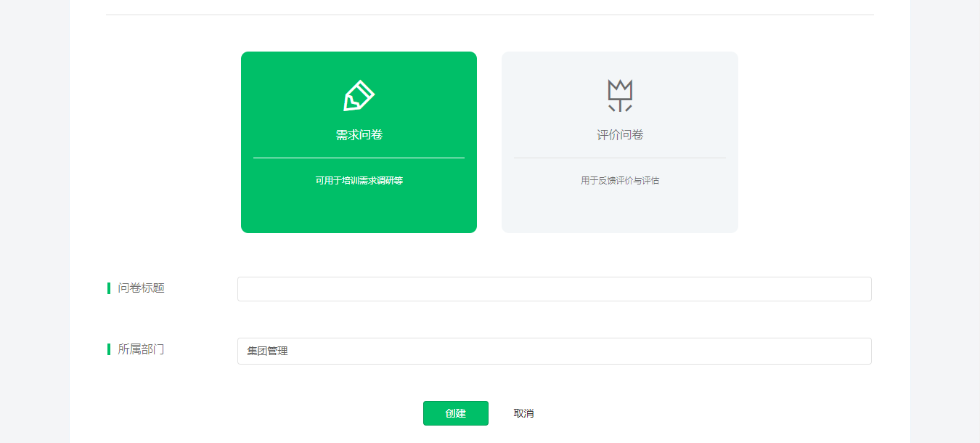This screenshot has height=443, width=980.
Task: Click the divider line inside 评价问卷 card
Action: 620,158
